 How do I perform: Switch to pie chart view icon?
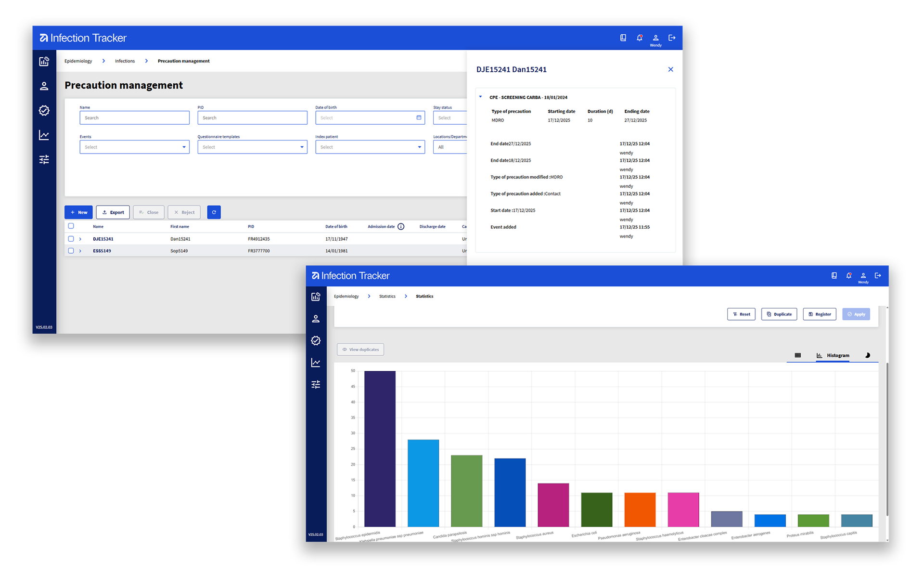(x=867, y=355)
